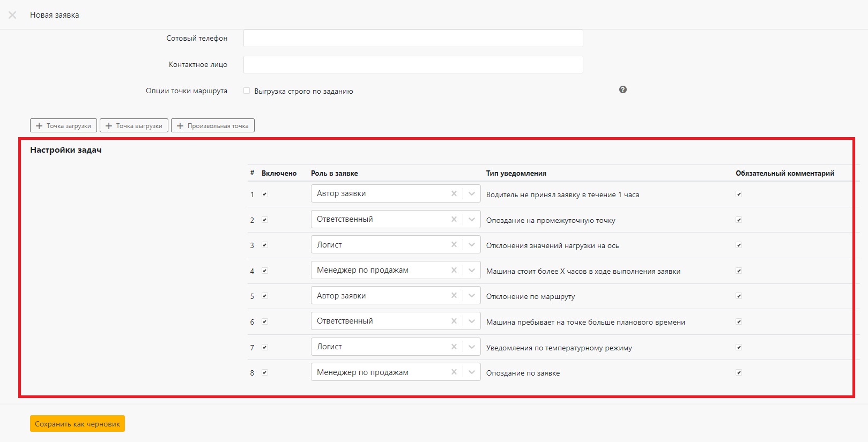This screenshot has width=868, height=442.
Task: Click Обязательный комментарий column header
Action: pyautogui.click(x=785, y=173)
